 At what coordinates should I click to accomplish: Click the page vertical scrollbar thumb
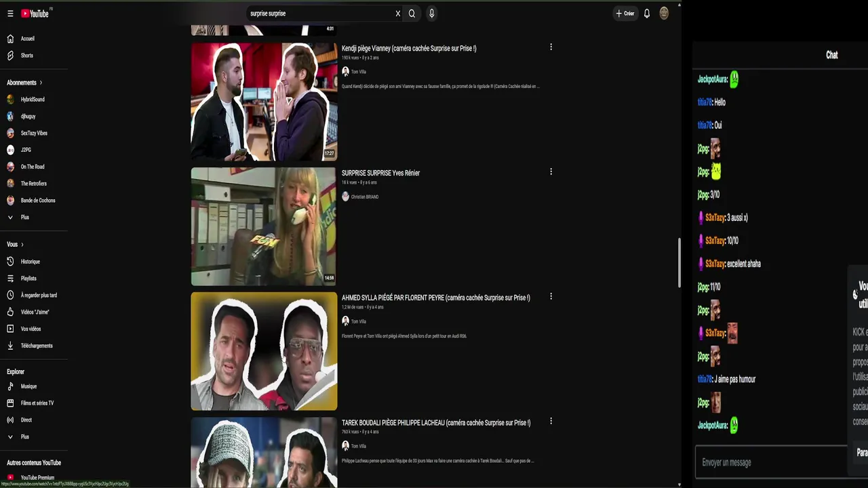679,262
